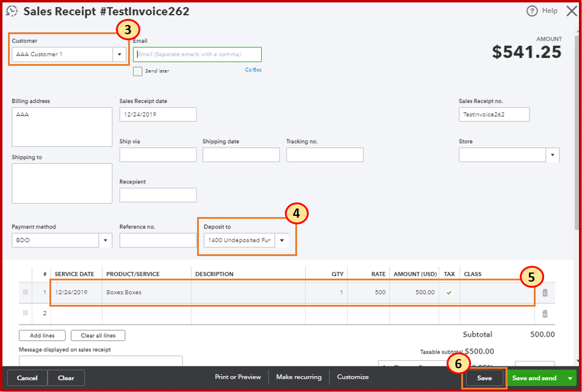The image size is (582, 392).
Task: Click the message displayed on sales receipt box
Action: [101, 360]
